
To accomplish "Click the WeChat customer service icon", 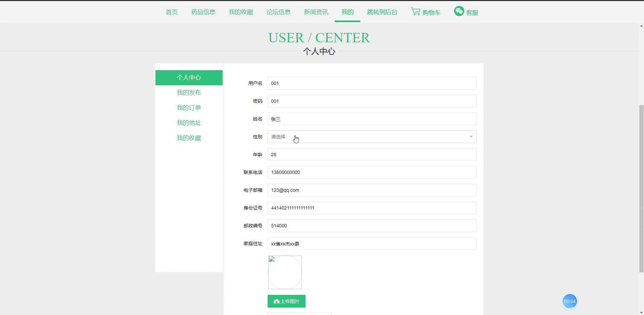I will tap(459, 11).
